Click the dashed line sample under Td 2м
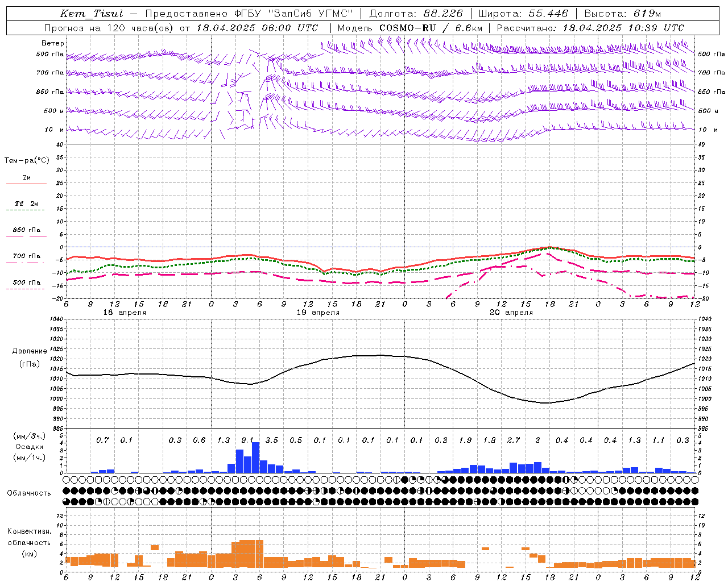 pyautogui.click(x=25, y=210)
